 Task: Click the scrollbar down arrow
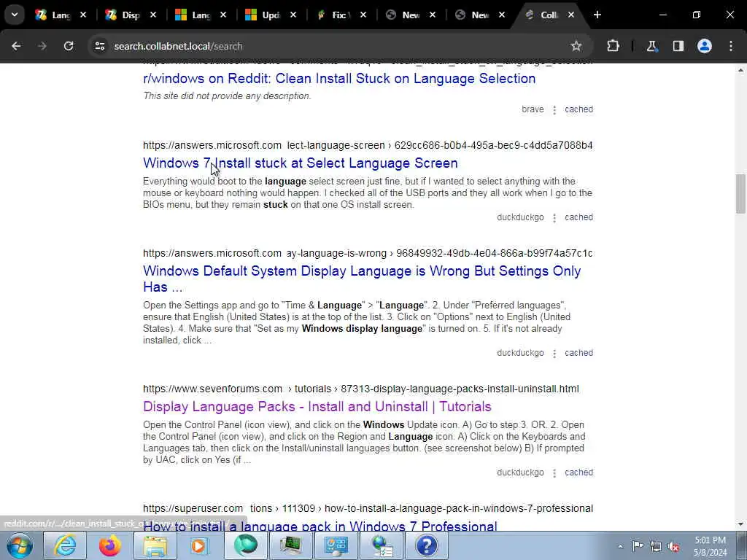click(x=740, y=524)
